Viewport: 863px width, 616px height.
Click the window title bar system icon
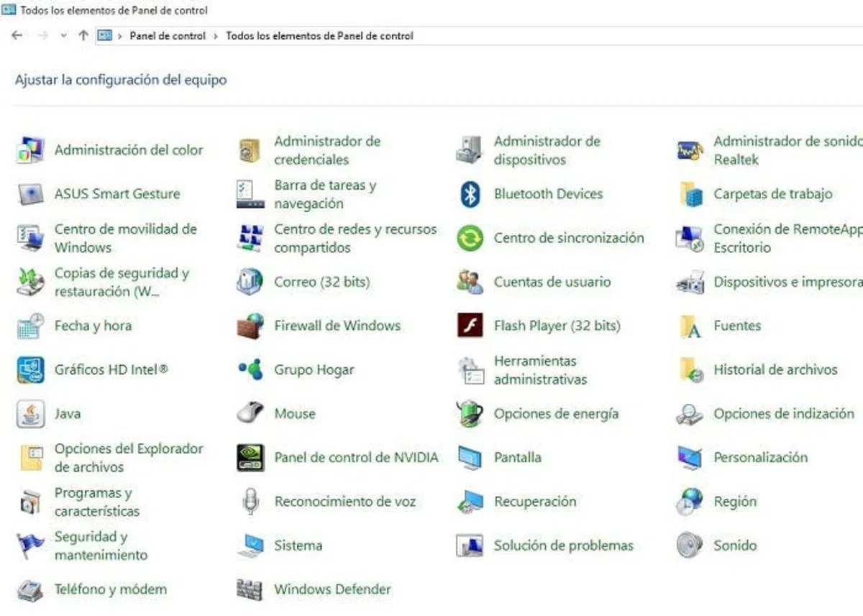[x=9, y=10]
